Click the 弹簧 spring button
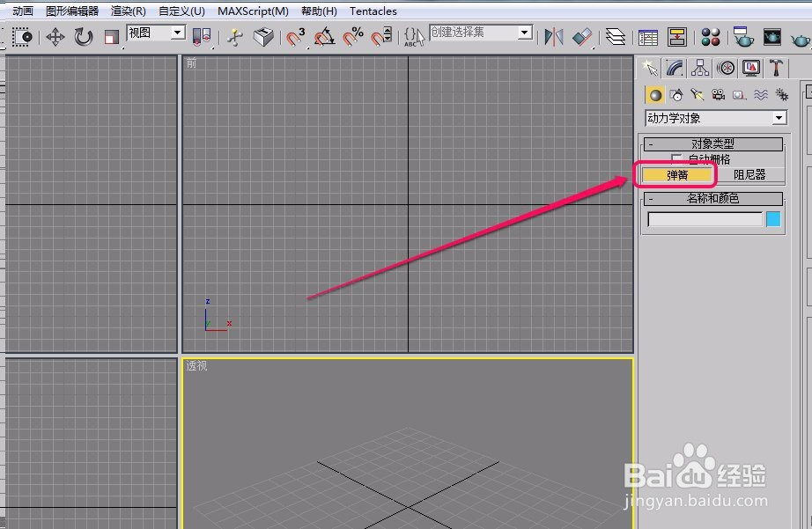The image size is (812, 529). point(677,175)
